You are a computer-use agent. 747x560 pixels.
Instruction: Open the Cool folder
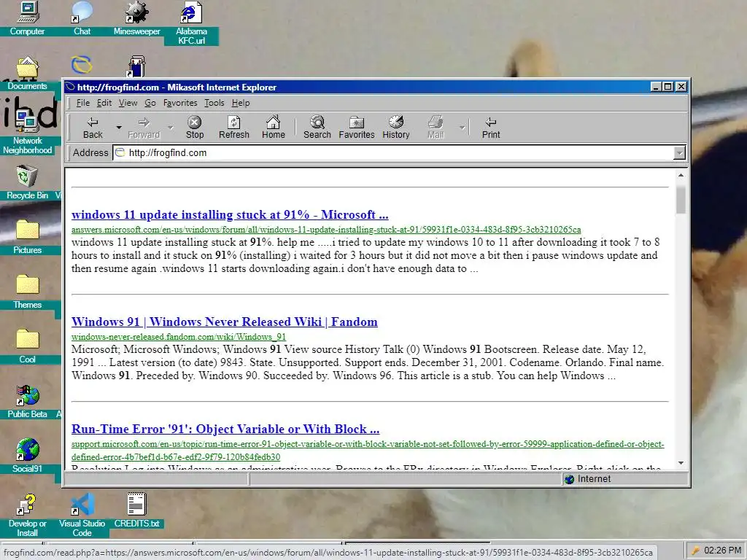27,347
